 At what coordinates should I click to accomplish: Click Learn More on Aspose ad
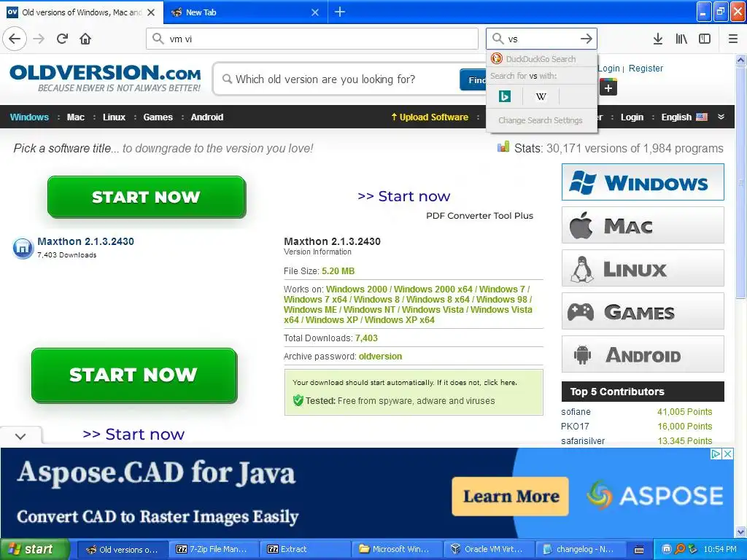510,496
